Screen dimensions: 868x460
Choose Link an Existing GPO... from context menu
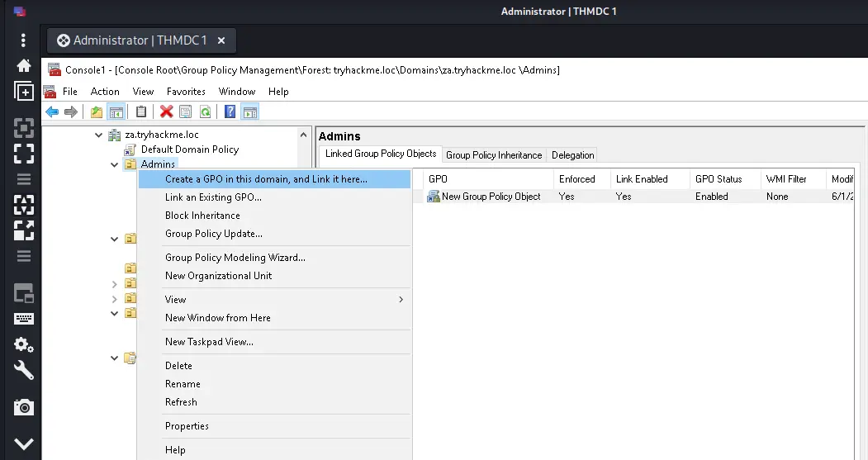(274, 197)
